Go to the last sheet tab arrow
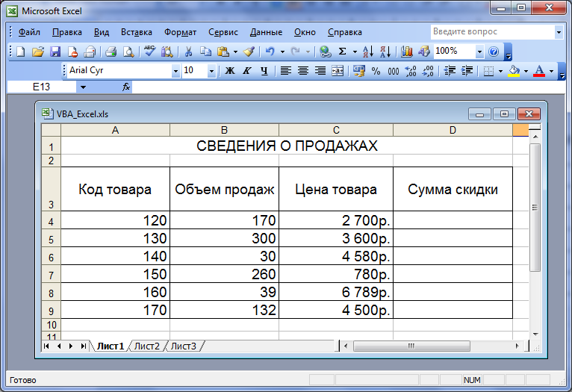This screenshot has height=392, width=572. tap(84, 346)
